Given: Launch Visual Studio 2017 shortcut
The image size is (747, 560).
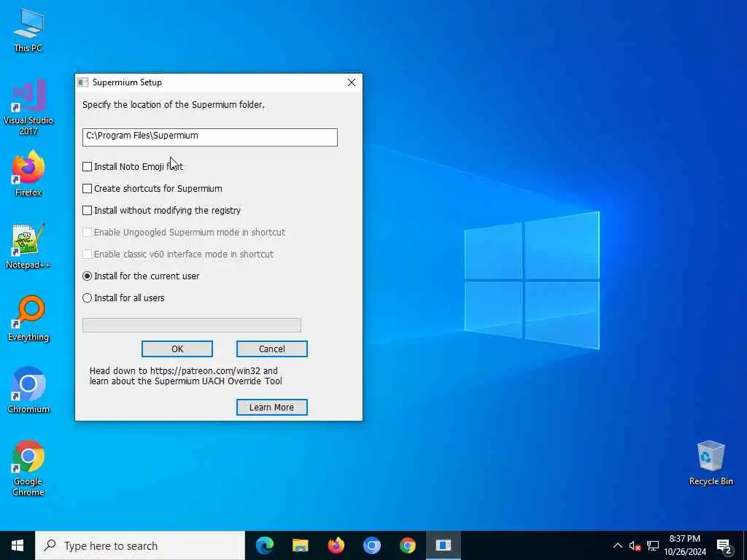Looking at the screenshot, I should pyautogui.click(x=28, y=106).
